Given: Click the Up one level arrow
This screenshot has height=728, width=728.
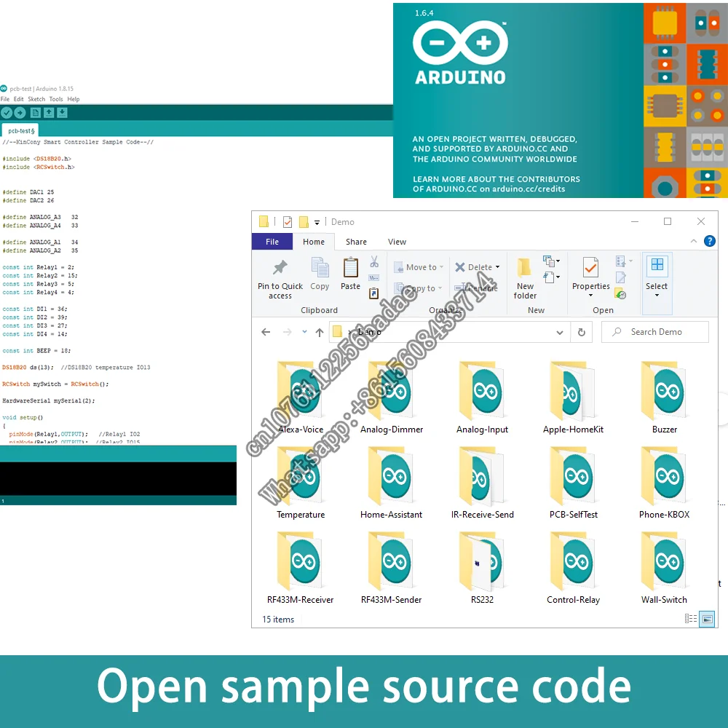Looking at the screenshot, I should click(x=320, y=332).
